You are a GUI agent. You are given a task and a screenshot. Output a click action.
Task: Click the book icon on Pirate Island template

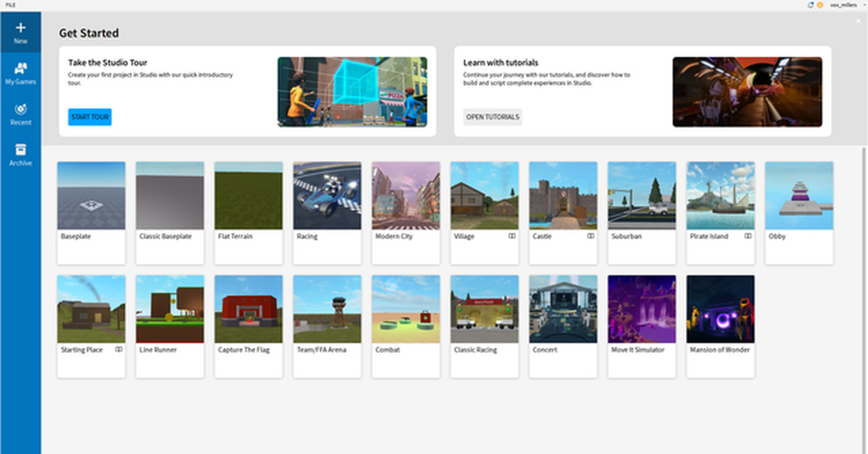[749, 236]
